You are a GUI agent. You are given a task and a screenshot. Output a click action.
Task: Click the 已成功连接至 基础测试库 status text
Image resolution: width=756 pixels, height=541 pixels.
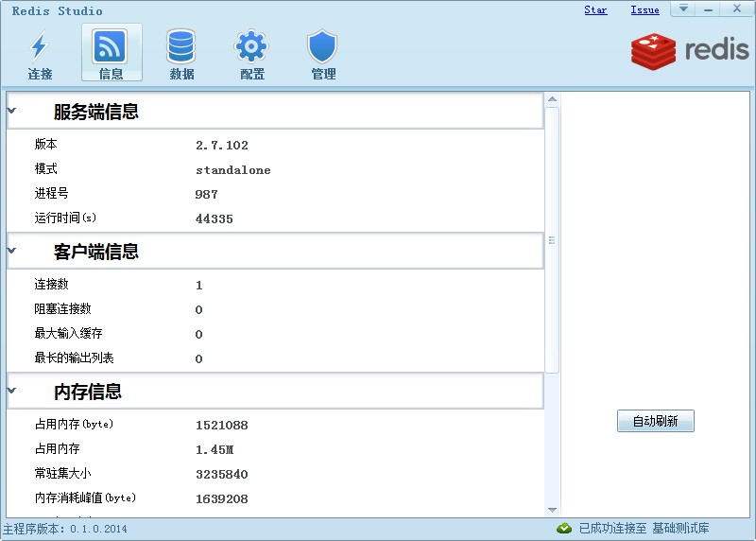644,529
